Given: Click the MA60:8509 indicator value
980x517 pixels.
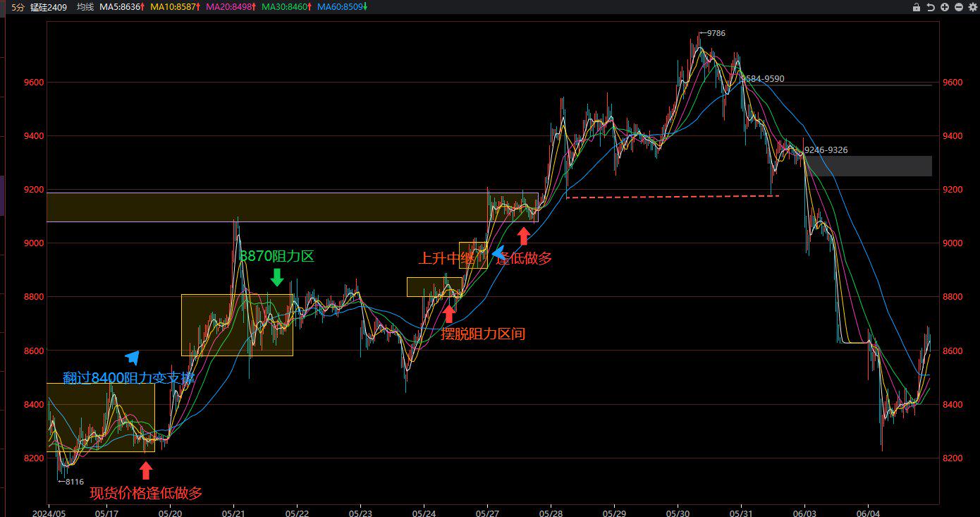Looking at the screenshot, I should [x=342, y=7].
